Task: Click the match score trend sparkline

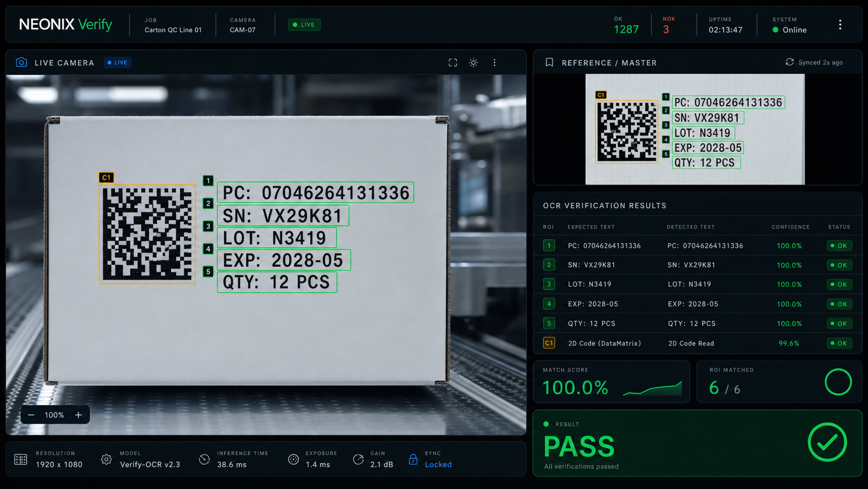Action: [x=653, y=388]
